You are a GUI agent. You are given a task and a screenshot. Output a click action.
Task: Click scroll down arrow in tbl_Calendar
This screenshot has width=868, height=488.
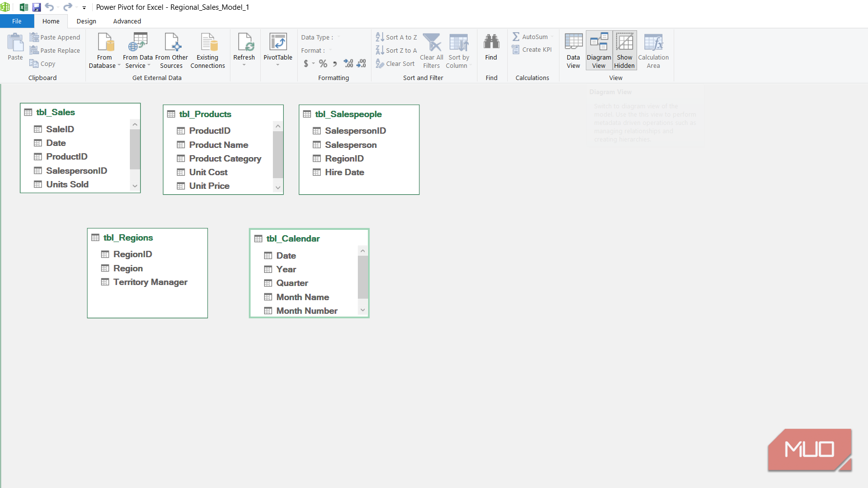363,310
